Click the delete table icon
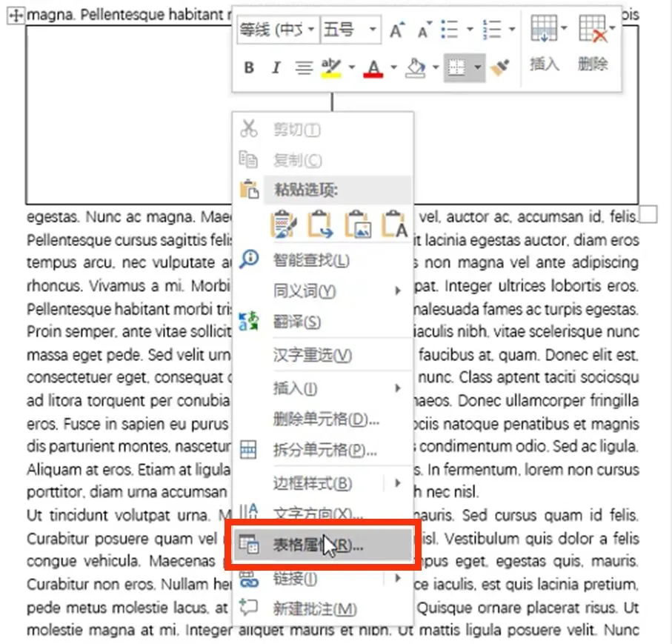 coord(593,28)
